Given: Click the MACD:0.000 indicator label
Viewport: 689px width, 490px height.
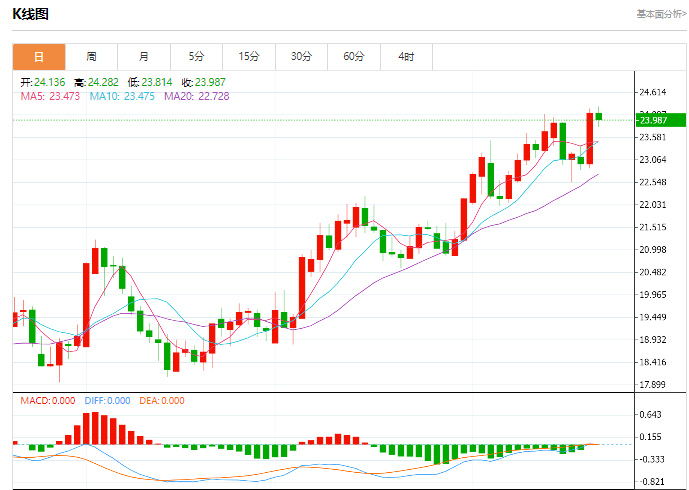Looking at the screenshot, I should click(48, 401).
